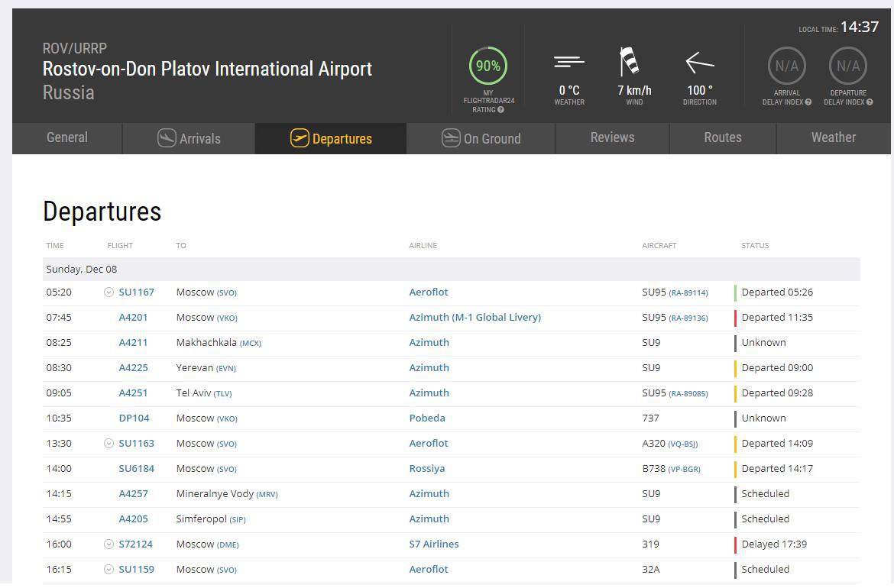Go to the Reviews tab

click(612, 138)
